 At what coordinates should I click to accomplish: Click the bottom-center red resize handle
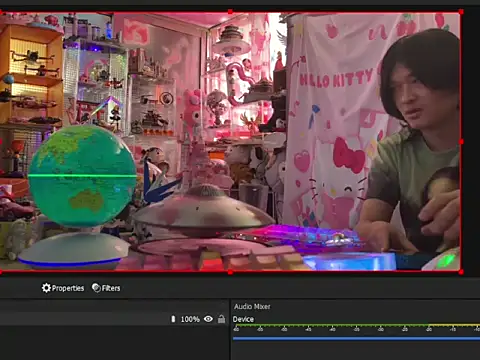(x=230, y=272)
